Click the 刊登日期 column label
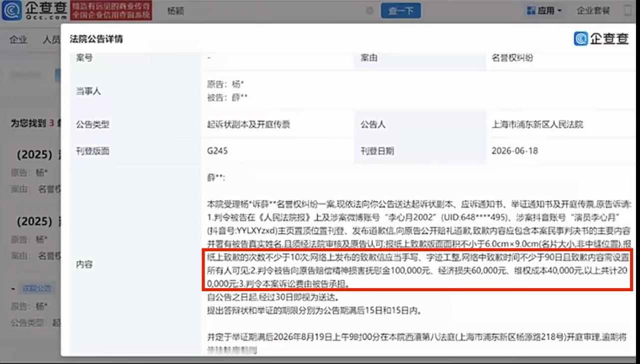640x364 pixels. [377, 151]
